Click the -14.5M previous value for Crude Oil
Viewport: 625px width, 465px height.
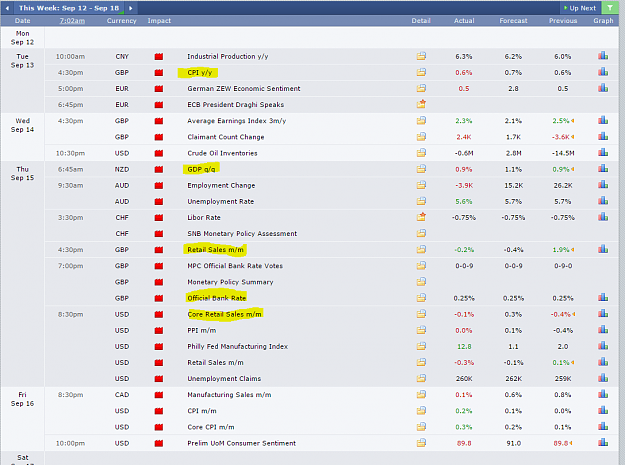(563, 153)
